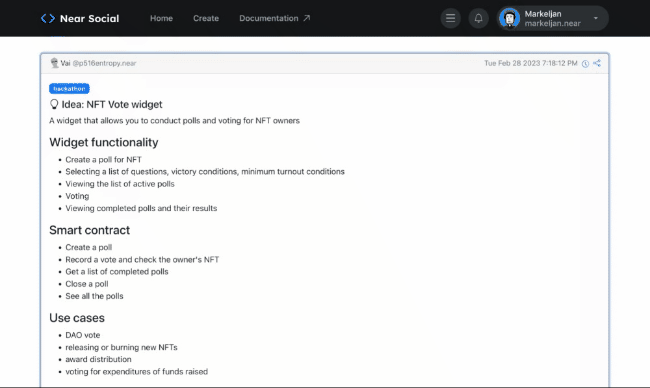Click the post timestamp Tue Feb 28 2023
Viewport: 650px width, 388px height.
(x=531, y=63)
